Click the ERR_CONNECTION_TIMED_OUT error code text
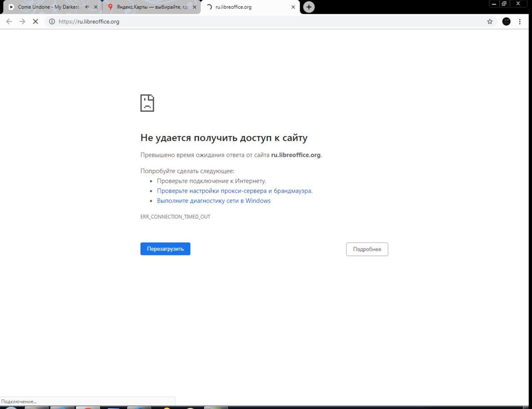 175,217
